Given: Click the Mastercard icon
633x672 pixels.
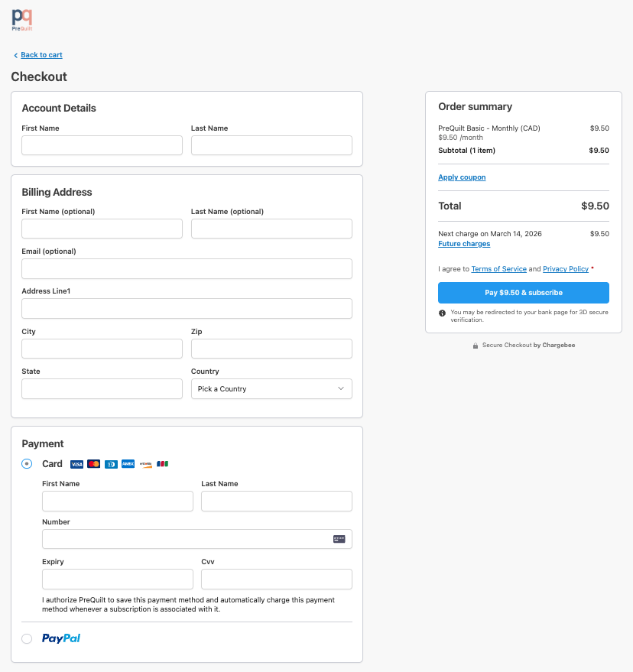Looking at the screenshot, I should (x=94, y=464).
